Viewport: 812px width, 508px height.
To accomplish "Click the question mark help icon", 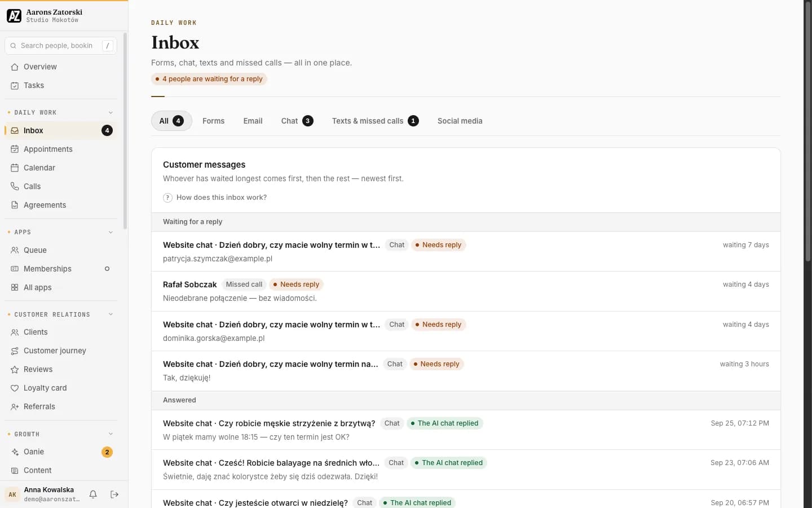I will click(167, 198).
